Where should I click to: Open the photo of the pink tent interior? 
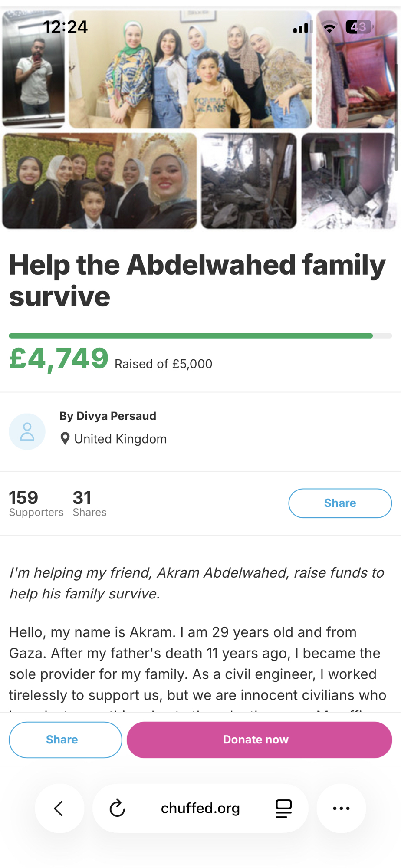(x=356, y=69)
